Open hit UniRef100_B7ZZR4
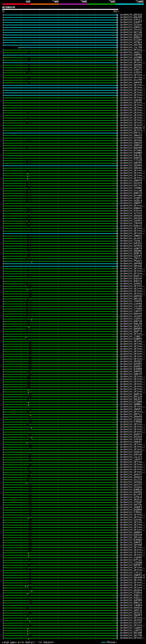 [131, 40]
